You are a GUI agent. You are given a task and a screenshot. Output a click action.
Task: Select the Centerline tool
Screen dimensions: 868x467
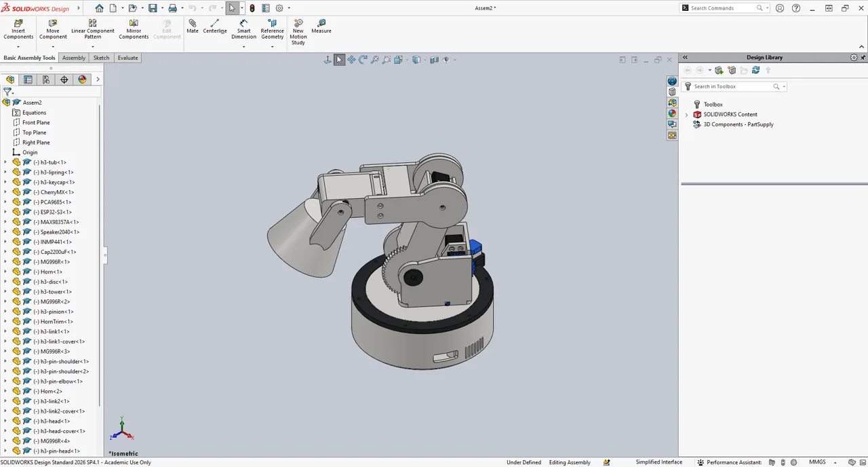coord(215,26)
